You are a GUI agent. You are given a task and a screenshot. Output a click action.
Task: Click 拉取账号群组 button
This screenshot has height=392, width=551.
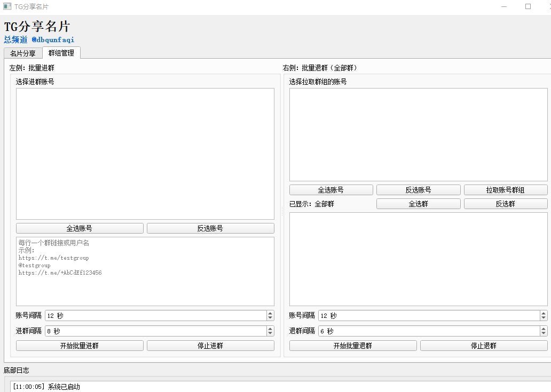tap(505, 190)
